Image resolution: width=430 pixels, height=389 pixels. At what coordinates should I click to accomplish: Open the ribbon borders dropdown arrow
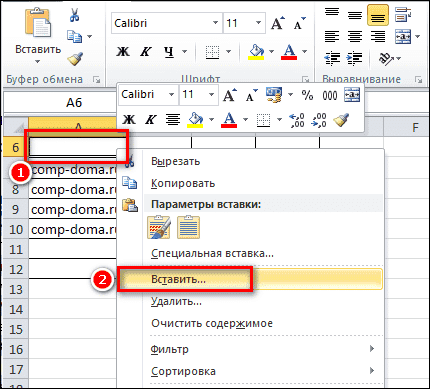(229, 52)
